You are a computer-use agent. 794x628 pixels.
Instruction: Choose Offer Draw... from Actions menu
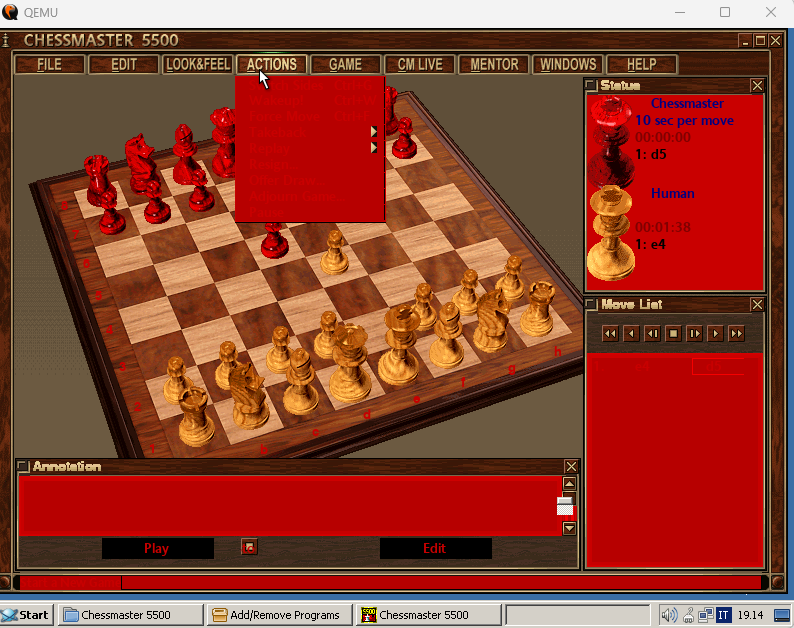click(x=310, y=179)
